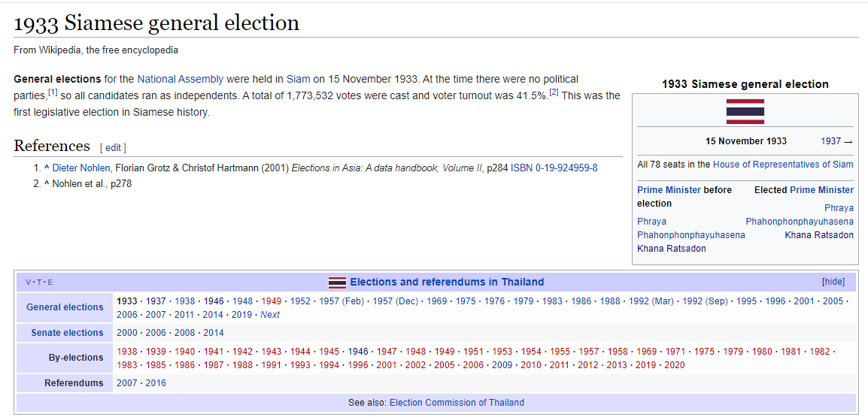The image size is (868, 417).
Task: Click the Thailand flag in the infobox
Action: [745, 112]
